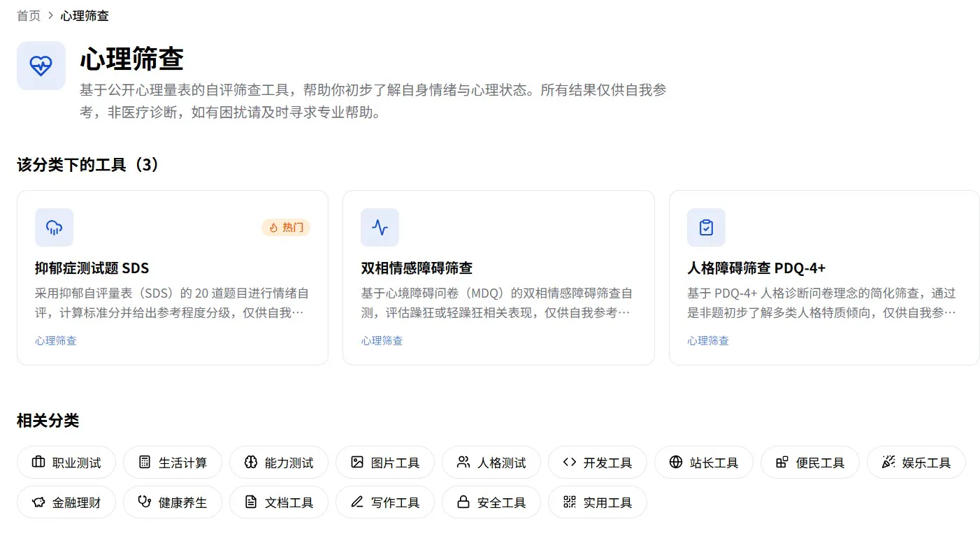Click the grid-plus icon in 便民工具
980x538 pixels.
coord(782,462)
